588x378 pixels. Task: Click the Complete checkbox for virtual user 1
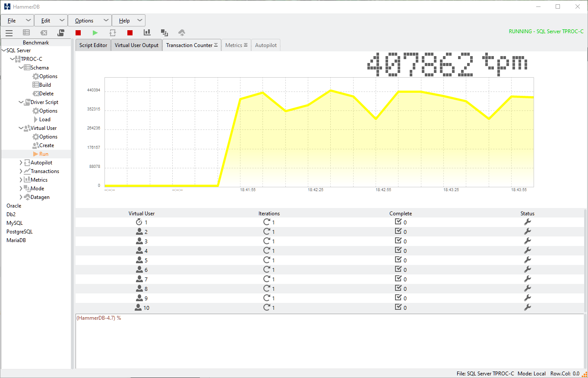pos(398,222)
